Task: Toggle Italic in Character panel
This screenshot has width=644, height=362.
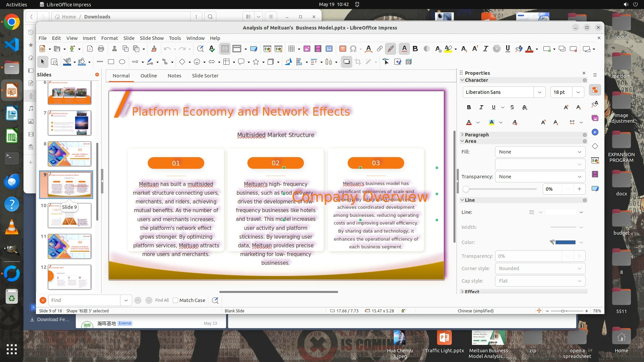Action: click(481, 107)
